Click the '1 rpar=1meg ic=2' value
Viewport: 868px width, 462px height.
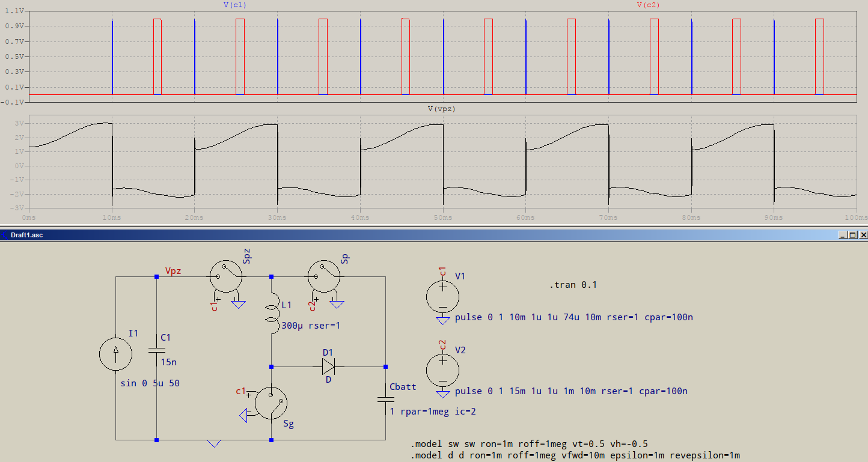(433, 412)
